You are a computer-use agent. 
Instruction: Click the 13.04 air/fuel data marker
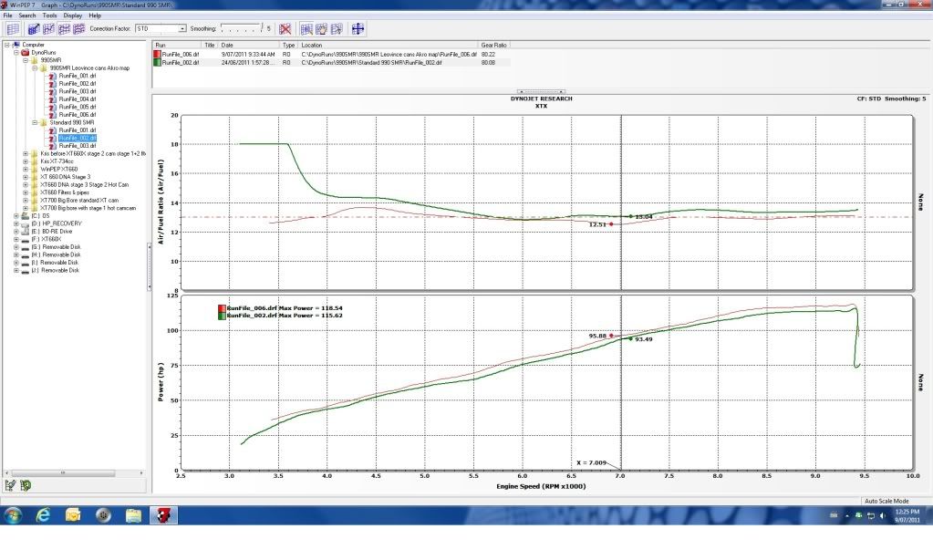631,217
